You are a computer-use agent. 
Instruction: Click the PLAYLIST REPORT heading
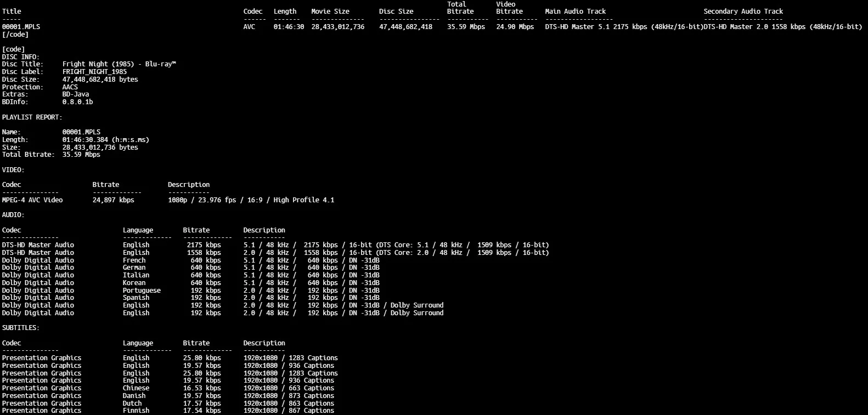point(32,117)
